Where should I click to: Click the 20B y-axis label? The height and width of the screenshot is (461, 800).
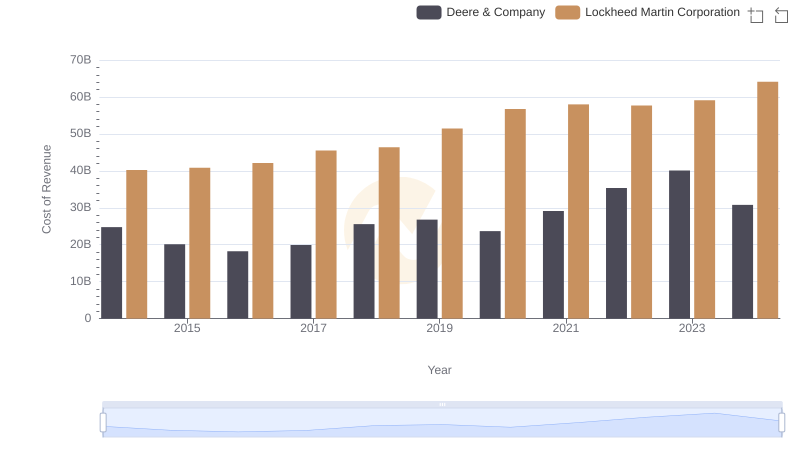coord(81,244)
